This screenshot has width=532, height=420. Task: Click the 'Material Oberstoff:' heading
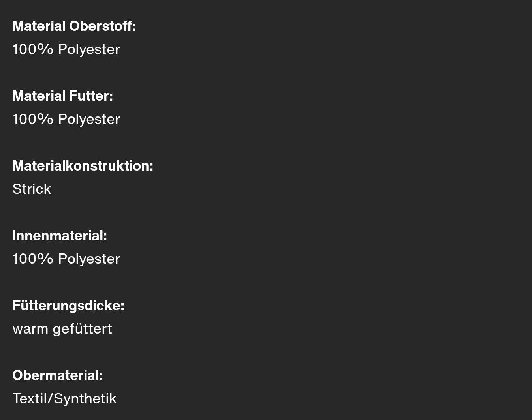pyautogui.click(x=74, y=26)
